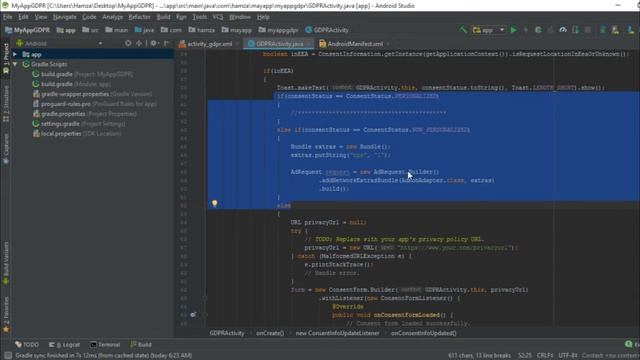640x360 pixels.
Task: Click Run with Coverage icon
Action: coord(550,30)
